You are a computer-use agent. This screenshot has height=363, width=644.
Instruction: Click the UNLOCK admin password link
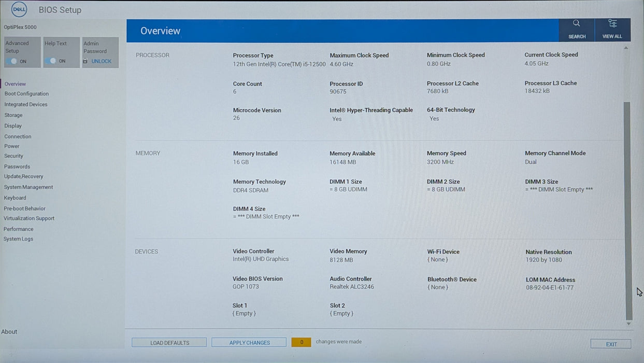tap(102, 61)
